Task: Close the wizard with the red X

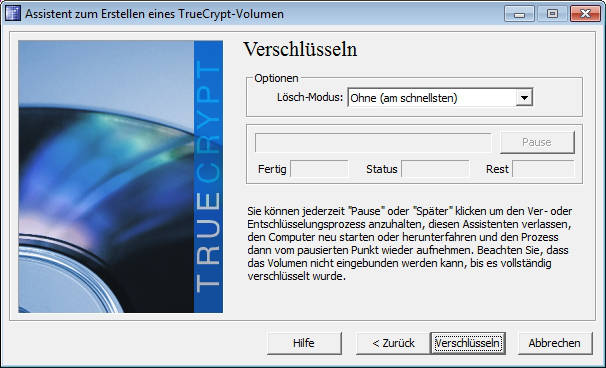Action: 585,14
